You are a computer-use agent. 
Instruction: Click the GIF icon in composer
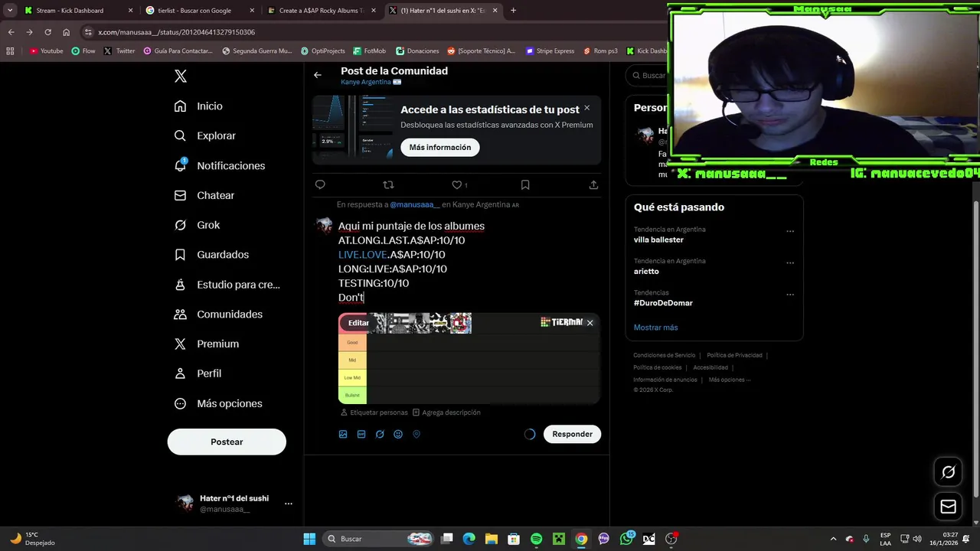click(x=361, y=434)
